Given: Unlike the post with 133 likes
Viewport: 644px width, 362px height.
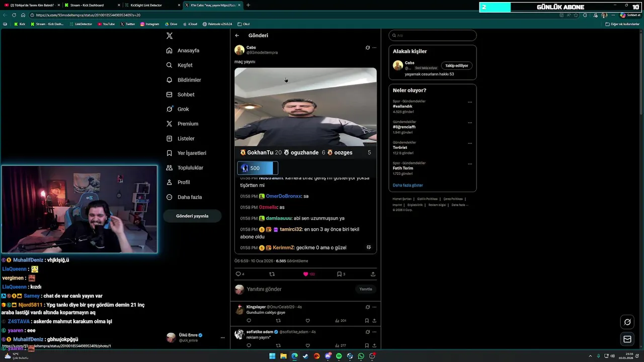Looking at the screenshot, I should click(x=308, y=274).
